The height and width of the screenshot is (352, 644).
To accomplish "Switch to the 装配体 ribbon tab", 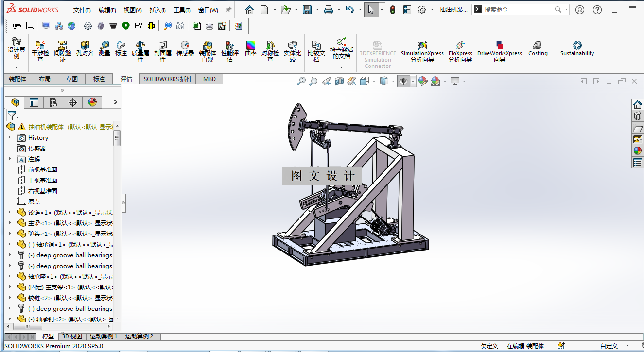I will click(x=17, y=79).
